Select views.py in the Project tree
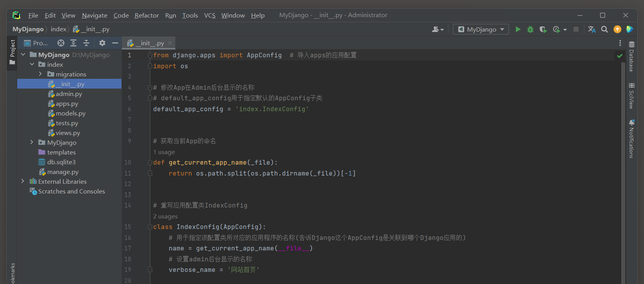Screen dimensions: 644x284 point(68,133)
